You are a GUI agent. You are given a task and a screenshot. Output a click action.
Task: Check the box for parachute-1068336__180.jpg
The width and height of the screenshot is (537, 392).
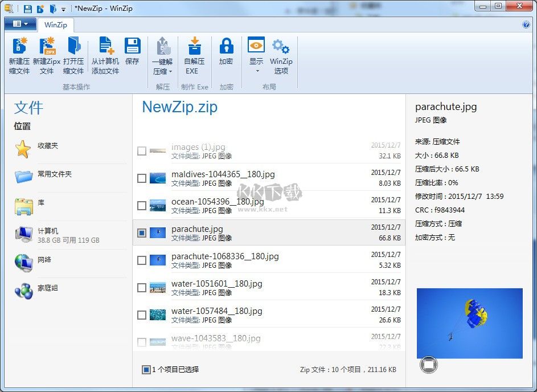[x=141, y=260]
